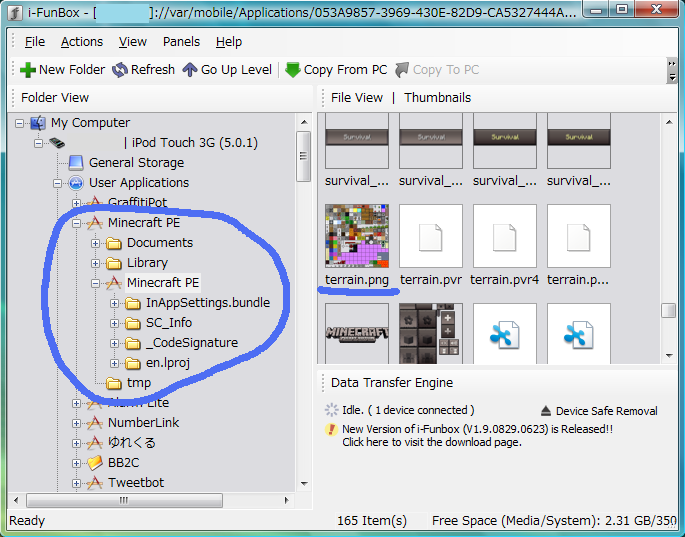Open the File menu
685x537 pixels.
pyautogui.click(x=35, y=42)
